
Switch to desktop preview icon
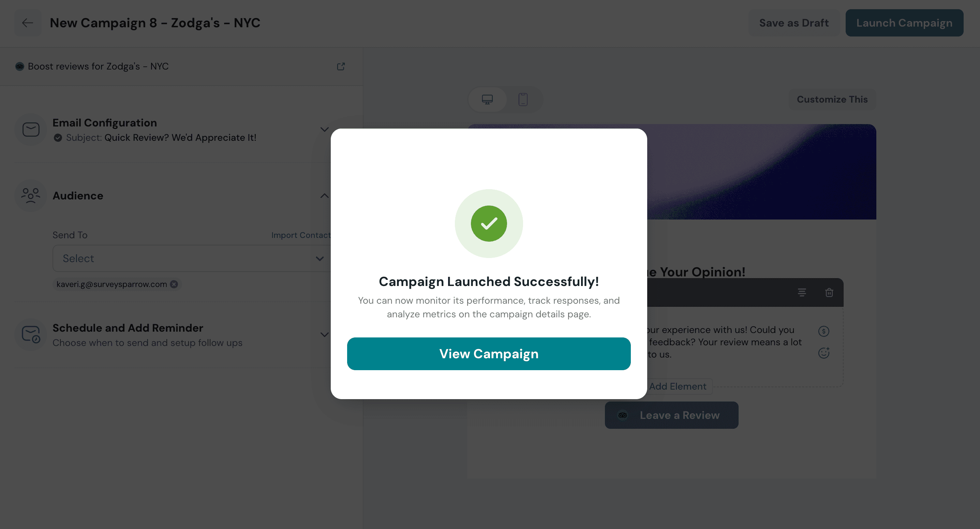[487, 100]
